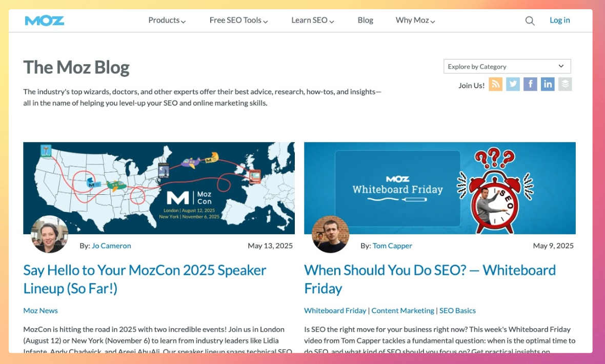Image resolution: width=605 pixels, height=364 pixels.
Task: Expand the Learn SEO menu
Action: 312,21
